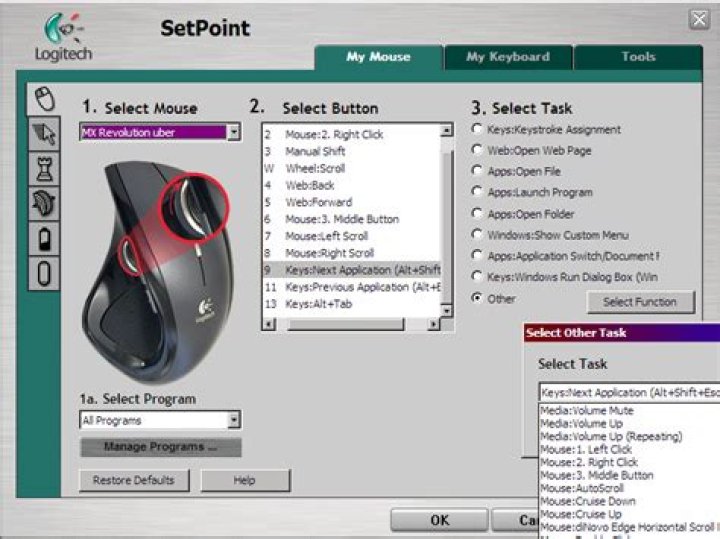Click the button list vertical scrollbar thumb

[446, 227]
